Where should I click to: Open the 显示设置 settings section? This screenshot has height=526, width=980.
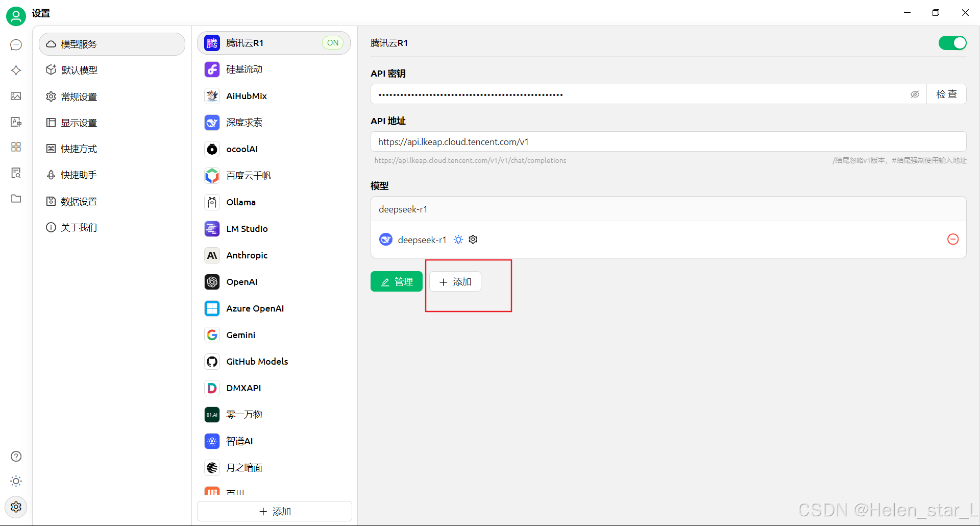pos(112,123)
